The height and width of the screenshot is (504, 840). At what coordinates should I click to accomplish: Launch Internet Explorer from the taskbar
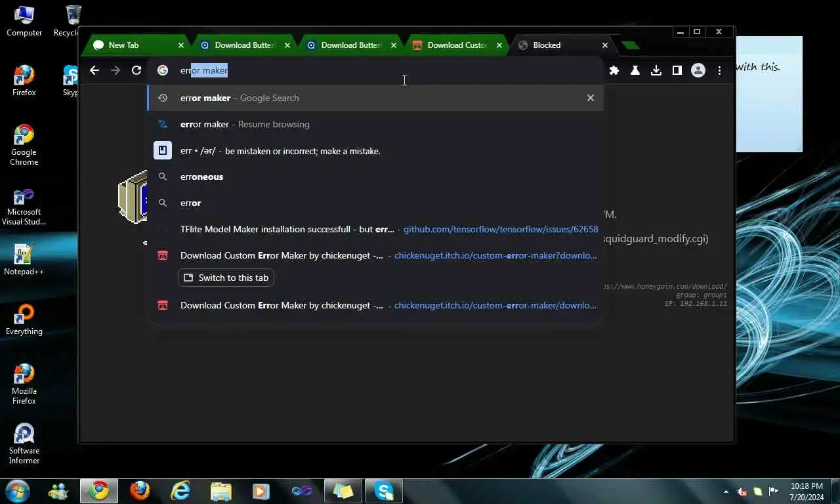[180, 491]
